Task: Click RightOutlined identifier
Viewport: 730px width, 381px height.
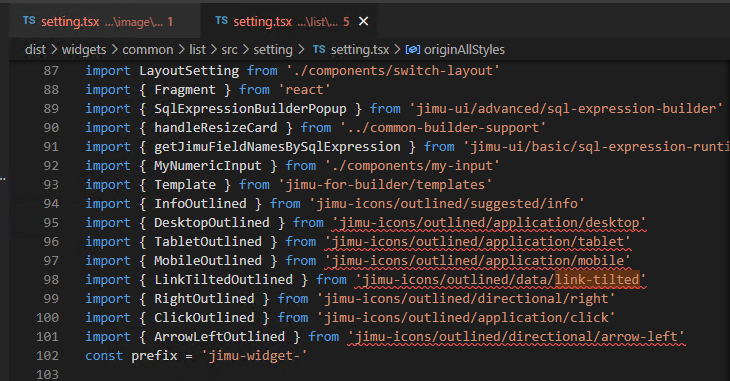Action: tap(204, 299)
